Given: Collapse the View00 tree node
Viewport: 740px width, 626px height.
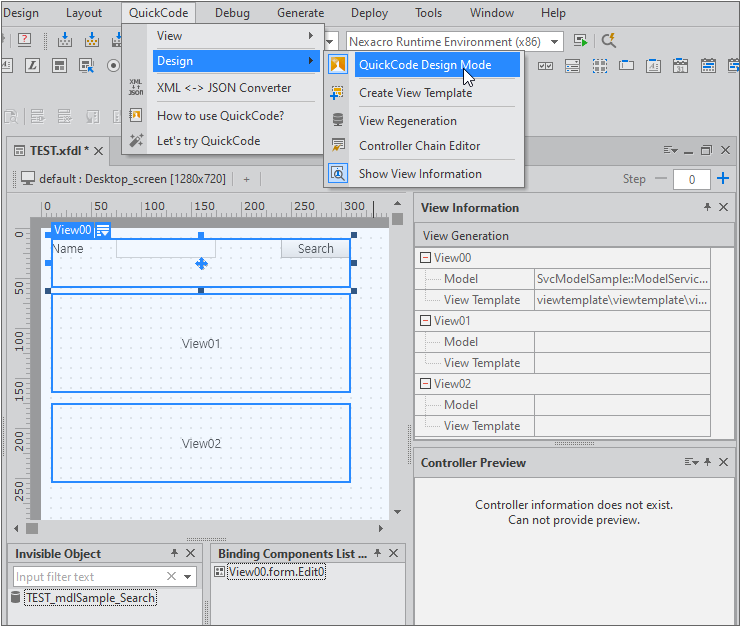Looking at the screenshot, I should click(426, 258).
